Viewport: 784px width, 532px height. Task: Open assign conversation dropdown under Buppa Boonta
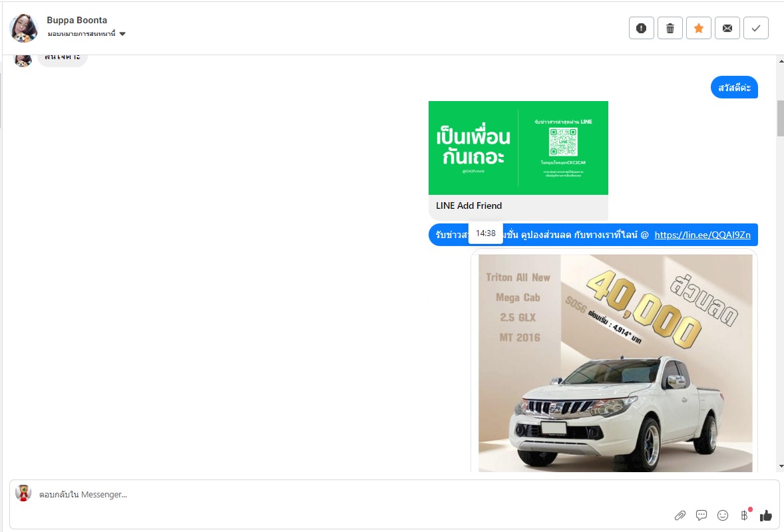click(x=87, y=34)
